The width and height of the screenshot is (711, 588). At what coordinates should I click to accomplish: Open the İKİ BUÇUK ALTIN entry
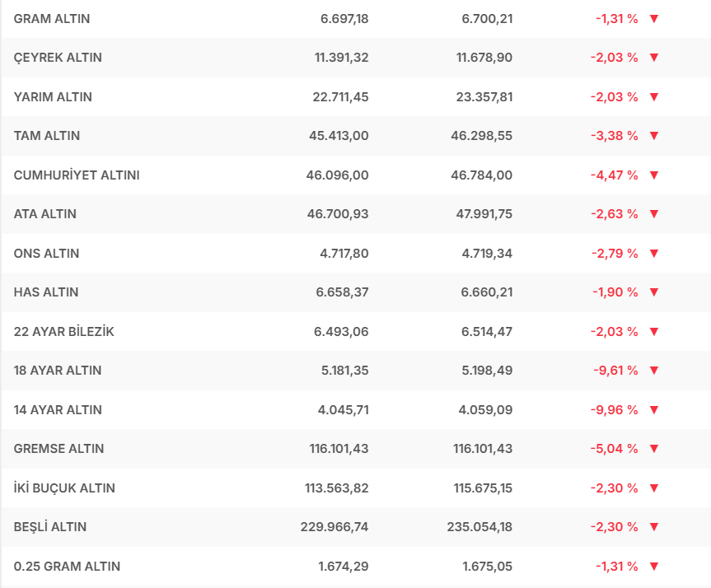point(64,488)
